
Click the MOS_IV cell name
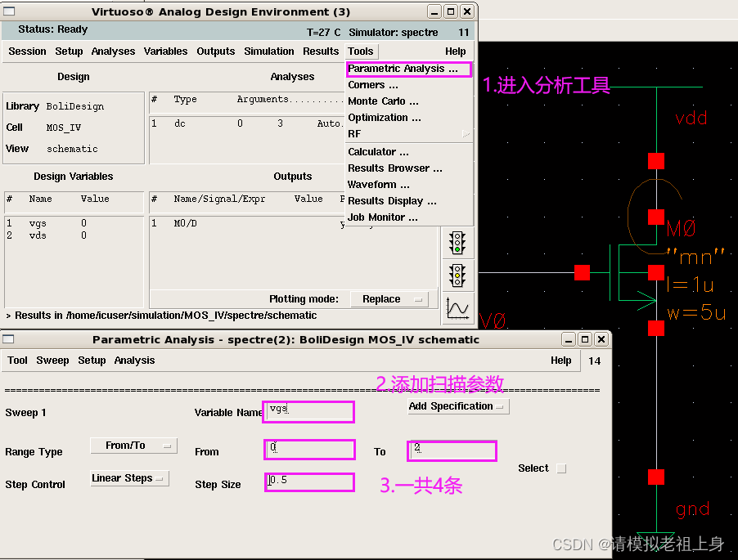[64, 128]
